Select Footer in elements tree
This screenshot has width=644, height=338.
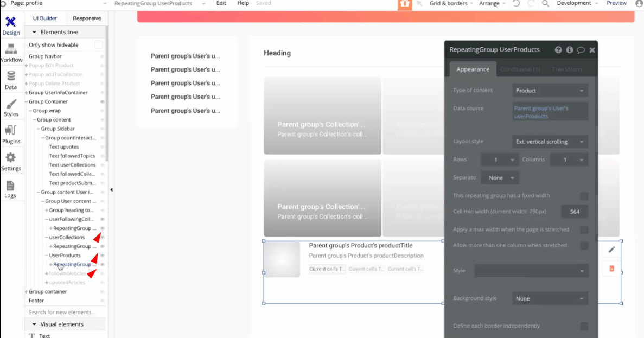pos(36,301)
